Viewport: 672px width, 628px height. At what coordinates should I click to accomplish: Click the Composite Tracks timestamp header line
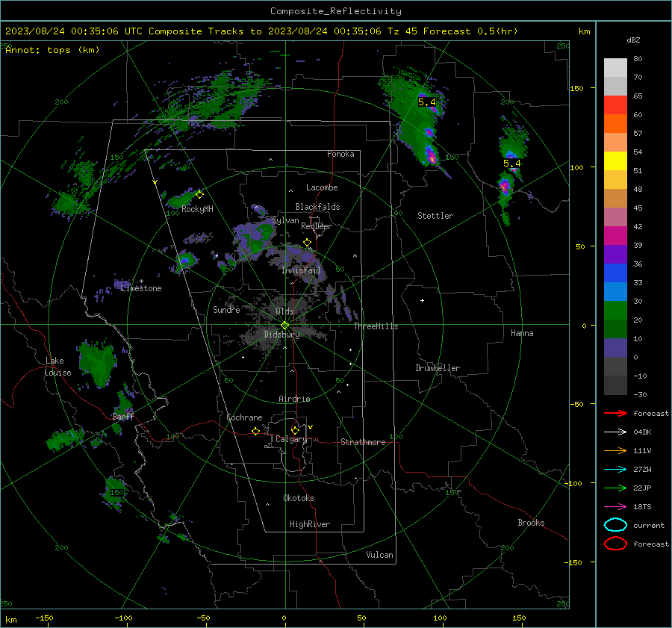(261, 31)
